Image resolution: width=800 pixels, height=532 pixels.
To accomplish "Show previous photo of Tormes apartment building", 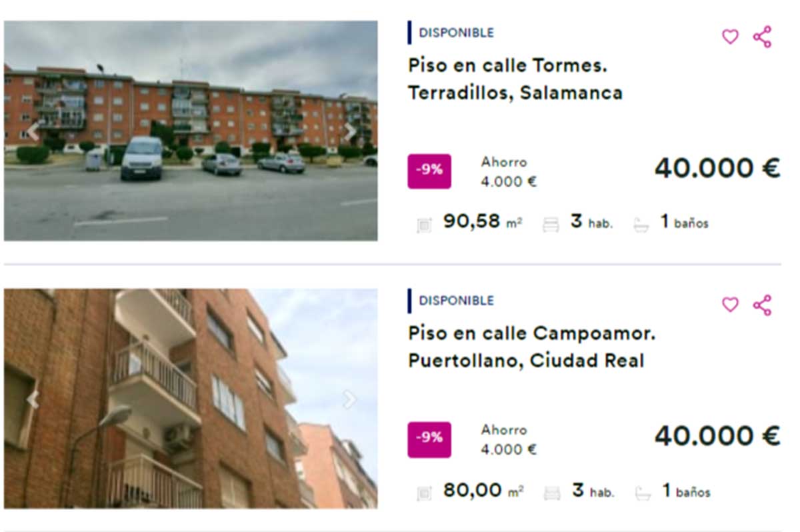I will point(32,131).
